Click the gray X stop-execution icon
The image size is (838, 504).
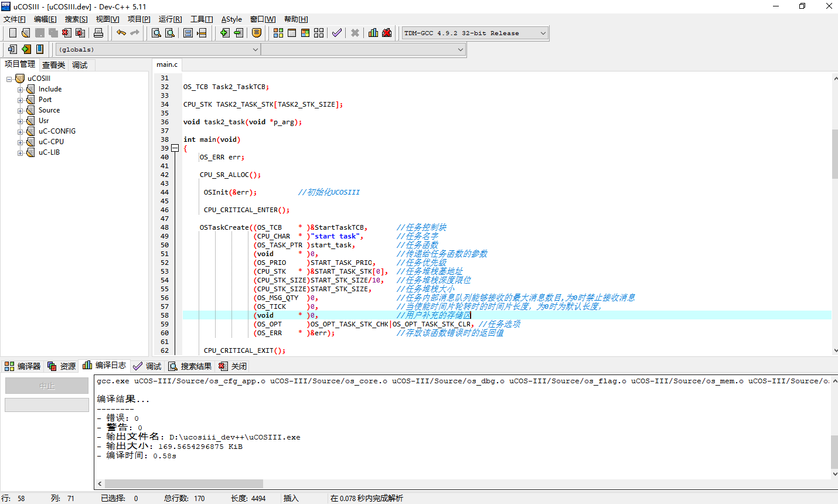pos(355,33)
